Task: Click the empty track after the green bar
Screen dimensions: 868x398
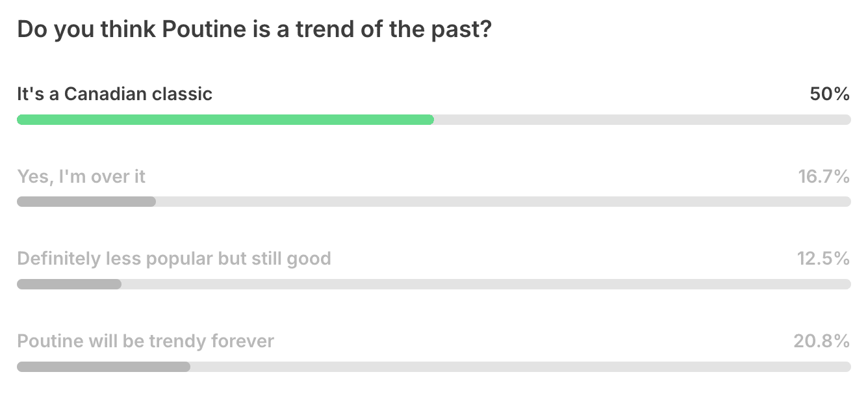Action: 643,120
